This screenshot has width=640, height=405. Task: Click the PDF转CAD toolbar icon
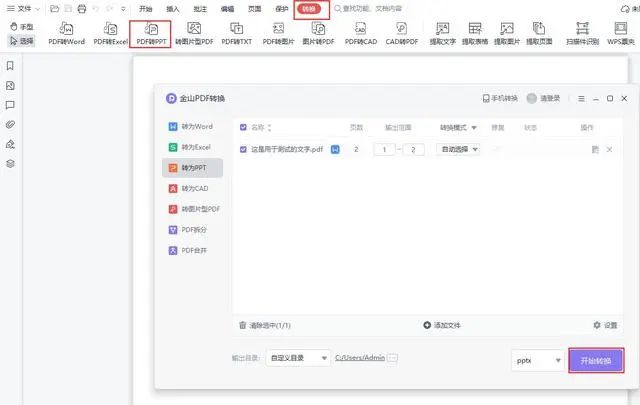pyautogui.click(x=361, y=33)
